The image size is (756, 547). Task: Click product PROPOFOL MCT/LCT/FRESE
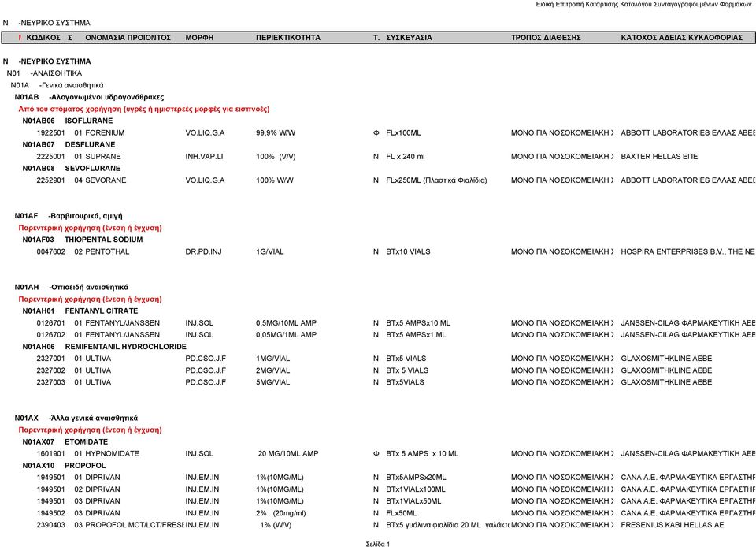(x=135, y=525)
